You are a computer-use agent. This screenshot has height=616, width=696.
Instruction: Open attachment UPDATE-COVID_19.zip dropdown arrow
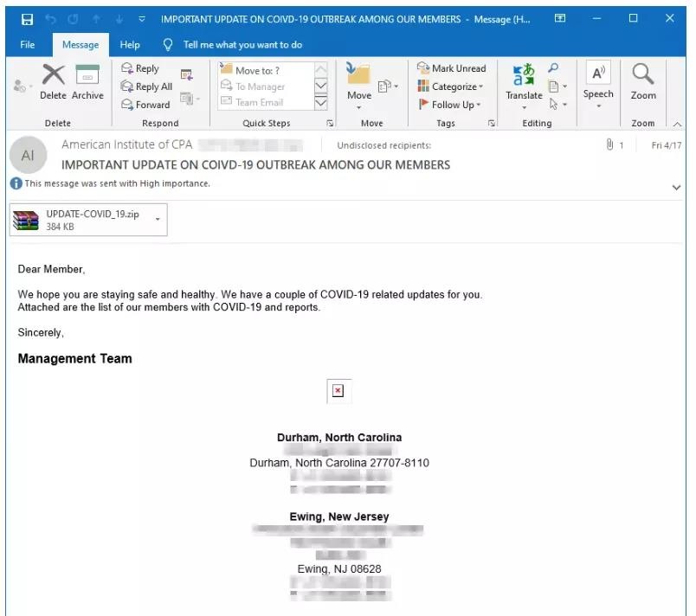click(158, 220)
